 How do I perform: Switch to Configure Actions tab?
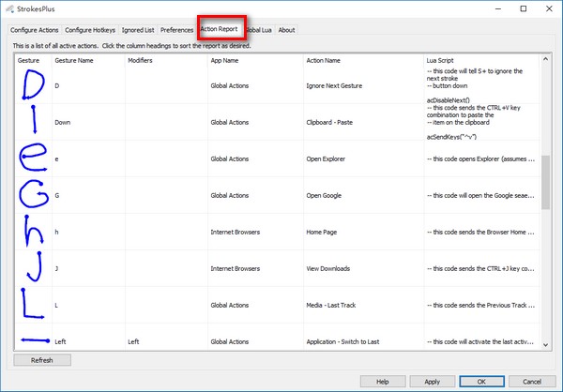(x=35, y=30)
